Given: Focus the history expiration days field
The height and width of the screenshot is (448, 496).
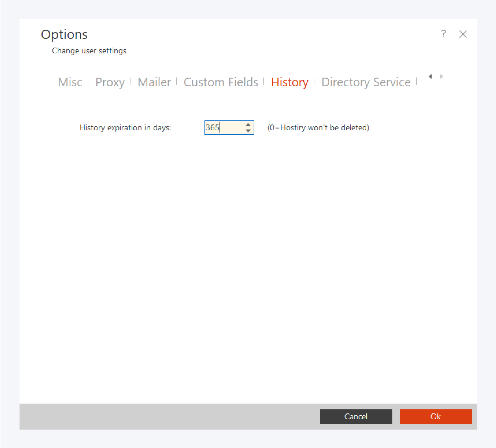Looking at the screenshot, I should pyautogui.click(x=224, y=127).
